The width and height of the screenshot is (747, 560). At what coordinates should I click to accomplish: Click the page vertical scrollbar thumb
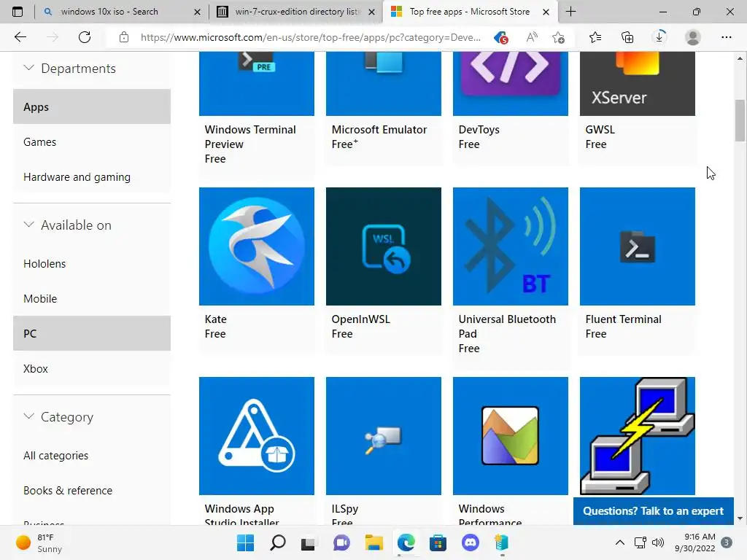click(740, 120)
